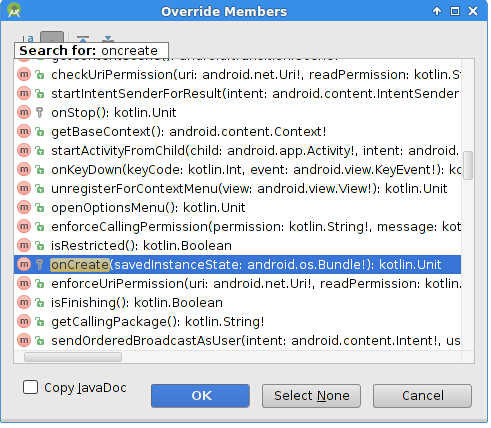The image size is (491, 428).
Task: Click the key icon on the onCreate row
Action: click(x=40, y=265)
